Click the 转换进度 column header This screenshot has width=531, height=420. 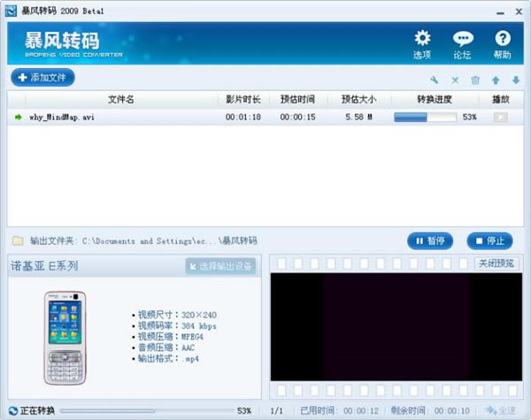(x=435, y=99)
